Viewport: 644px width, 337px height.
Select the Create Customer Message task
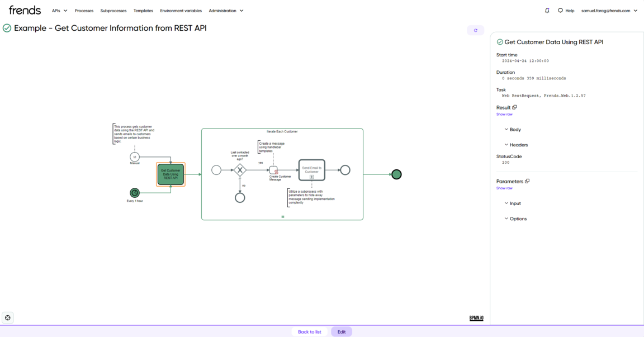pos(273,170)
